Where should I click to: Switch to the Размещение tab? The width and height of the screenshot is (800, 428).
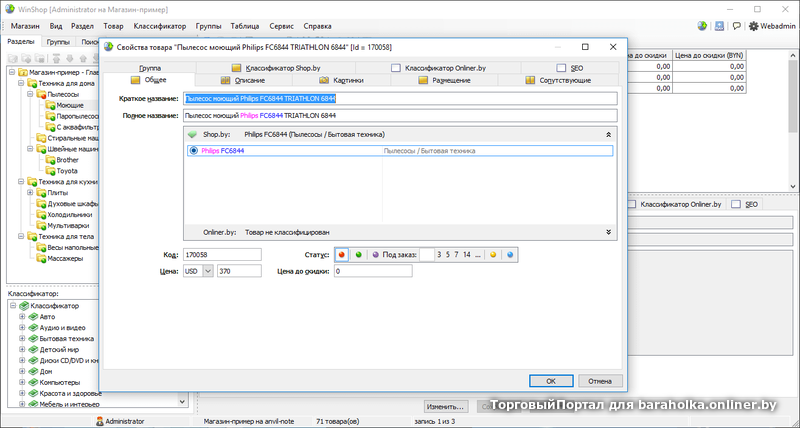(444, 80)
